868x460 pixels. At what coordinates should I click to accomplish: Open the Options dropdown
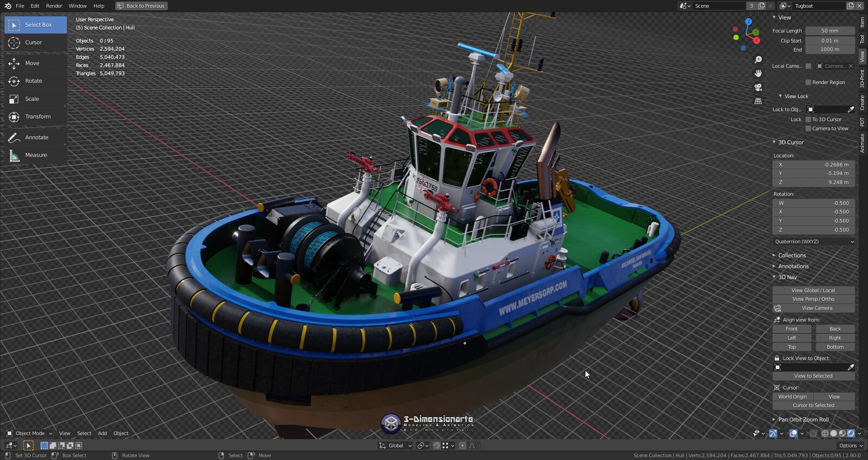pos(851,445)
